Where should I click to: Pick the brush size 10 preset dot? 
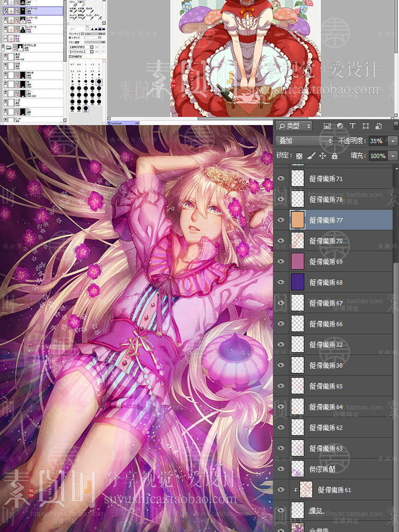point(72,81)
